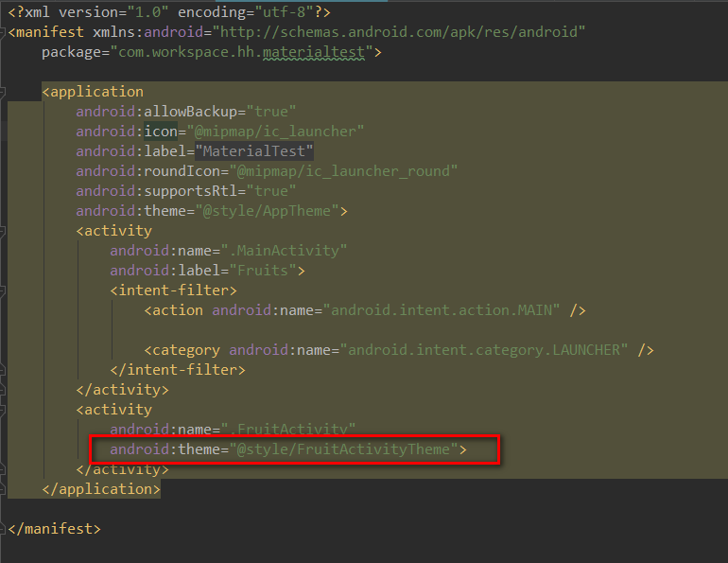728x563 pixels.
Task: Click the xml version "1.0" value
Action: [x=148, y=12]
